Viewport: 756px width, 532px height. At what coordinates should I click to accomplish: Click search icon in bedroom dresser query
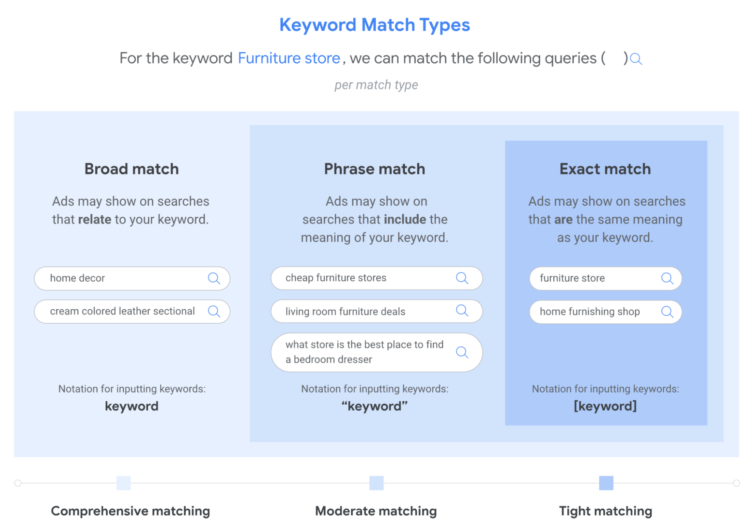coord(462,352)
